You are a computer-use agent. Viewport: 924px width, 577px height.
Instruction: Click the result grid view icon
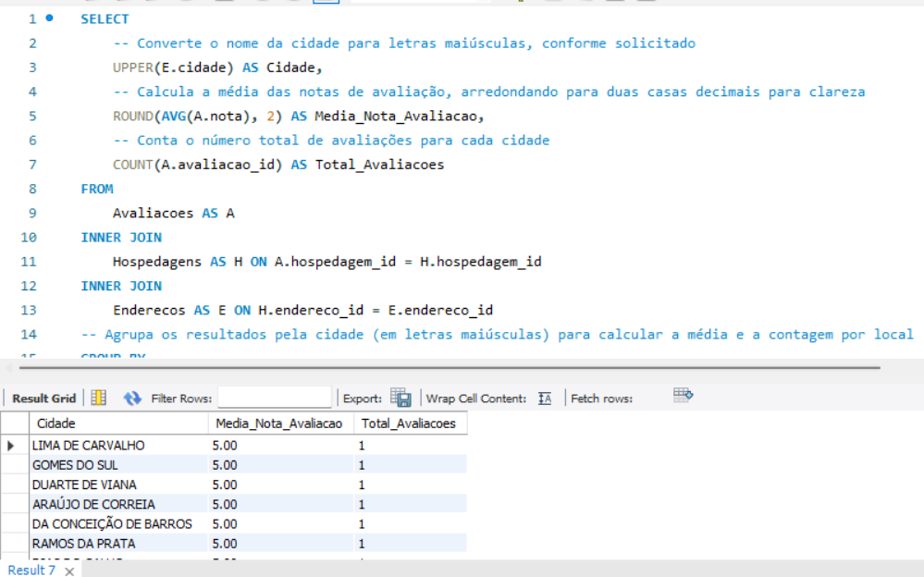tap(98, 398)
